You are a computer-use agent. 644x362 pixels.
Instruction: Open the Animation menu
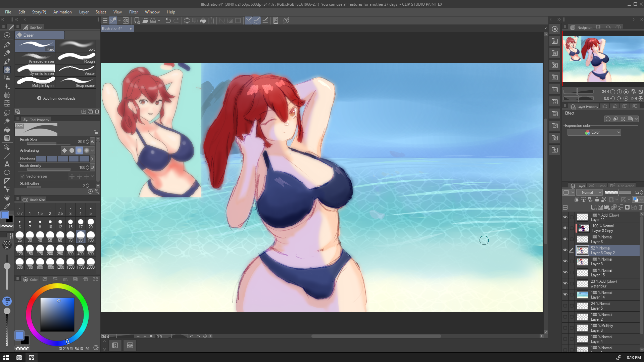pos(62,12)
